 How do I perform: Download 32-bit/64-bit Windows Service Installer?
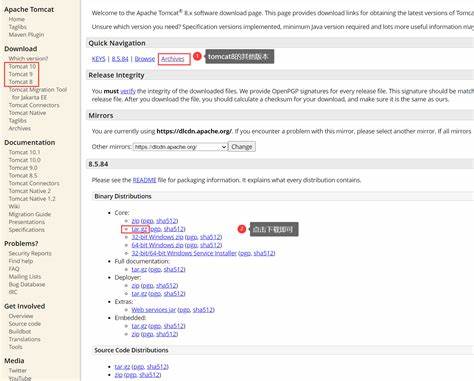click(184, 253)
